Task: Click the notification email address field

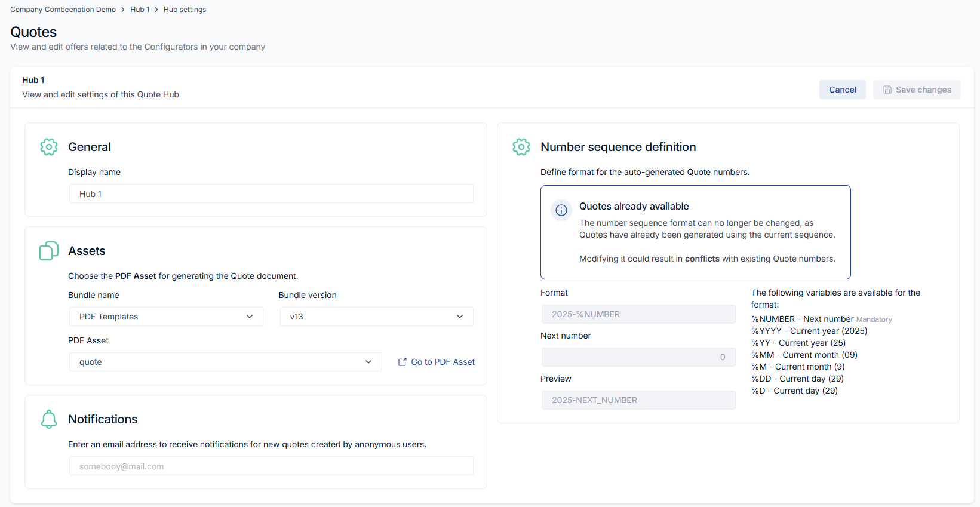Action: tap(271, 466)
